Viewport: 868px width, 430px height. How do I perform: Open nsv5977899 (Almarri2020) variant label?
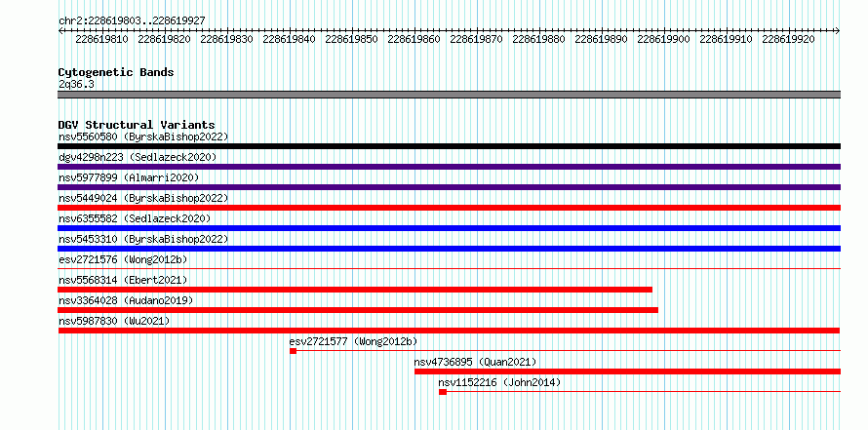pyautogui.click(x=129, y=177)
